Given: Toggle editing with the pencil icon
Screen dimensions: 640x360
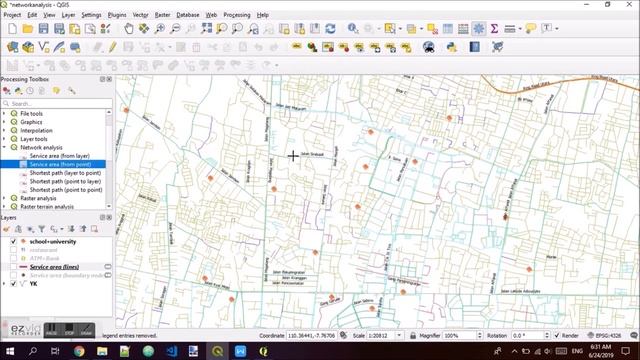Looking at the screenshot, I should pyautogui.click(x=112, y=47).
